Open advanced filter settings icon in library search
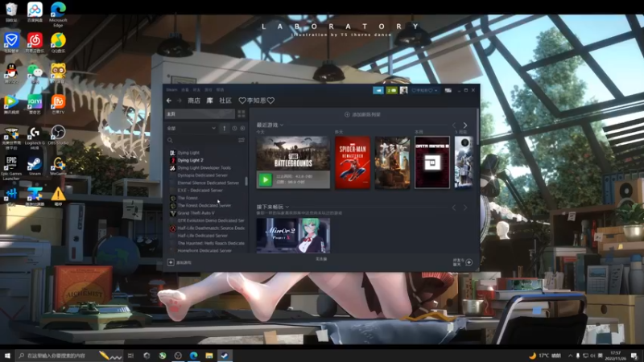644x362 pixels. coord(241,140)
